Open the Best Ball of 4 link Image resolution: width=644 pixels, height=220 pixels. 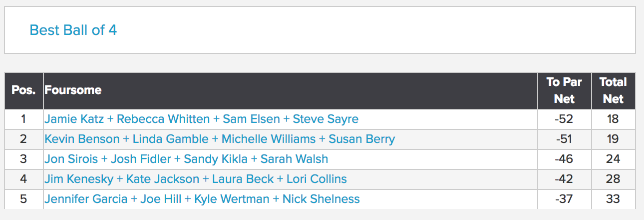click(x=73, y=30)
